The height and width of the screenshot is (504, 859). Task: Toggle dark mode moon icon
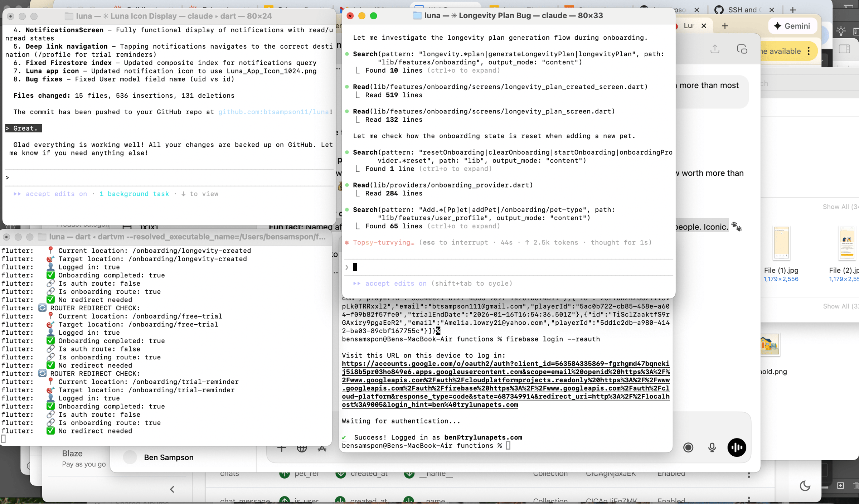(805, 486)
